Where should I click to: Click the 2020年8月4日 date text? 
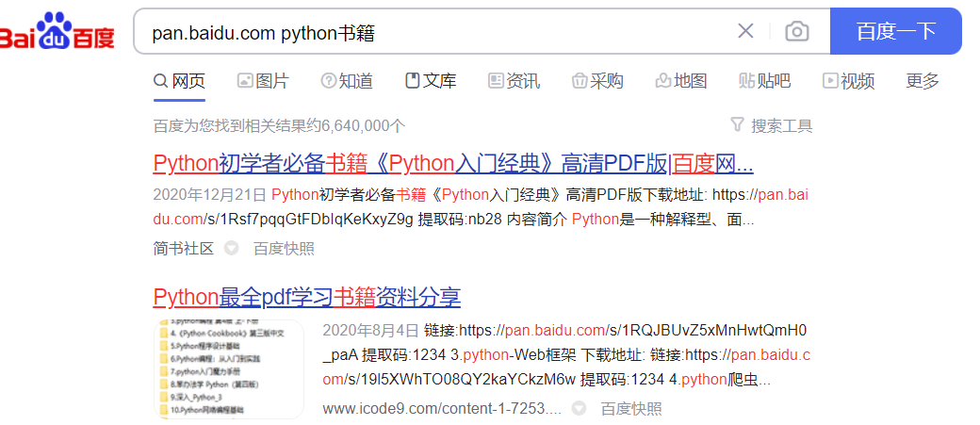point(370,330)
